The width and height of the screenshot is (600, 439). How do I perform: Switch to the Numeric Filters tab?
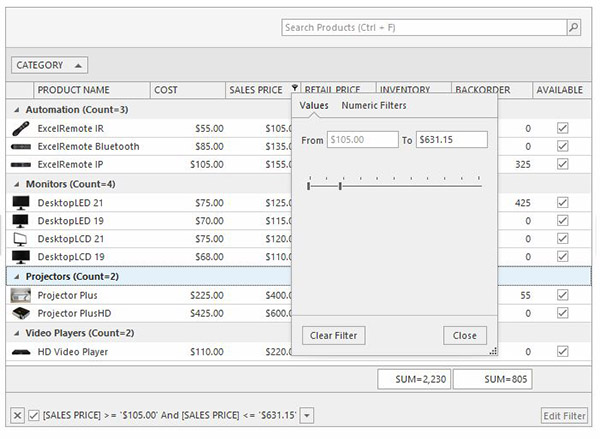pyautogui.click(x=374, y=106)
